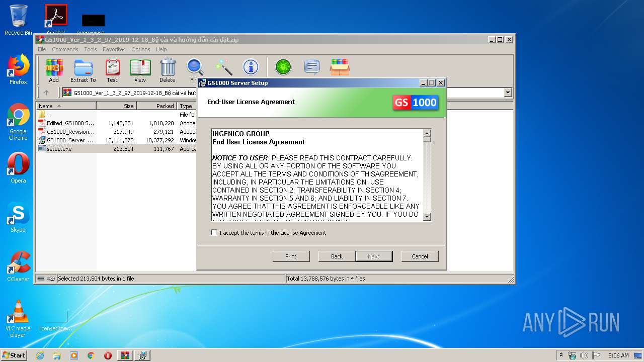Open the Options menu
The image size is (644, 362).
click(141, 49)
